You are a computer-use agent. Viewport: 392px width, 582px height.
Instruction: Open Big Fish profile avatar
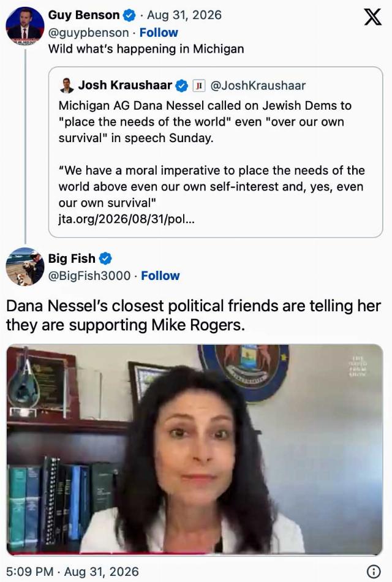pyautogui.click(x=25, y=266)
